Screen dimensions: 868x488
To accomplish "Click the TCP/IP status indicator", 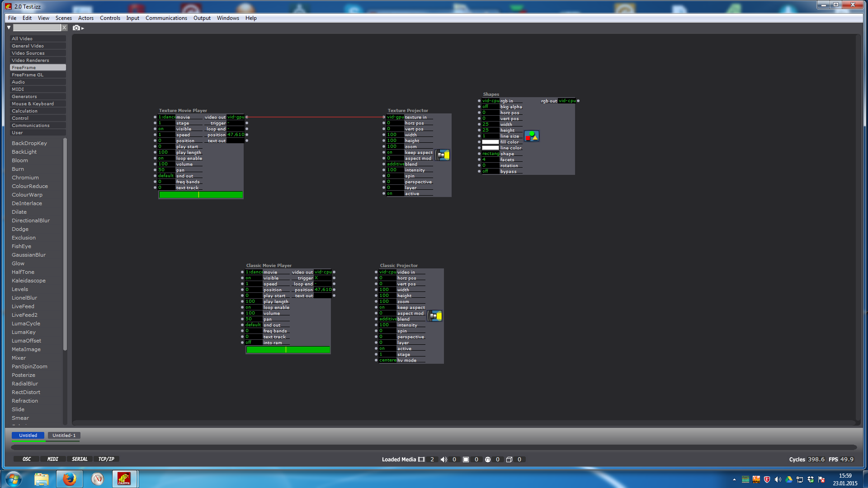I will [106, 459].
